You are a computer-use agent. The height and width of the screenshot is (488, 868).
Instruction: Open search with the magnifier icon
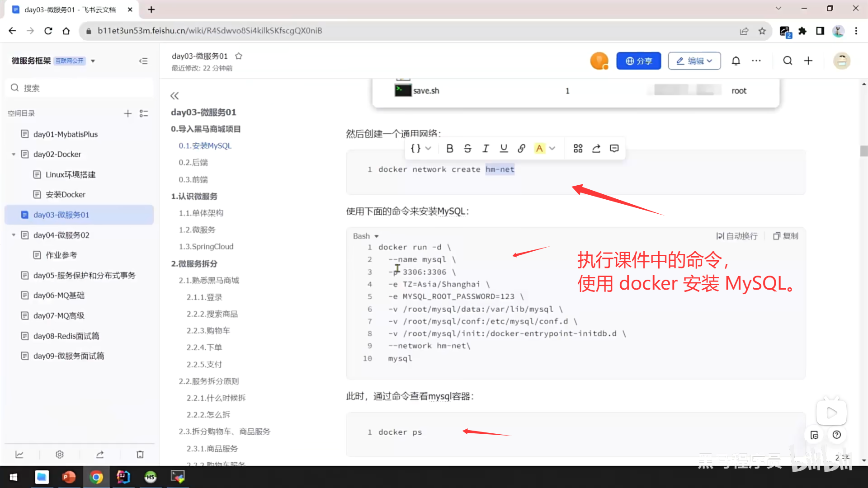pyautogui.click(x=788, y=61)
